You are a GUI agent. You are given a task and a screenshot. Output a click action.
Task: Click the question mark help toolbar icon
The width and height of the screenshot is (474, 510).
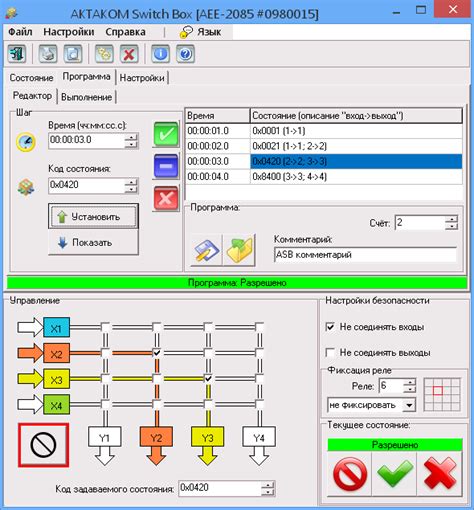(x=185, y=54)
